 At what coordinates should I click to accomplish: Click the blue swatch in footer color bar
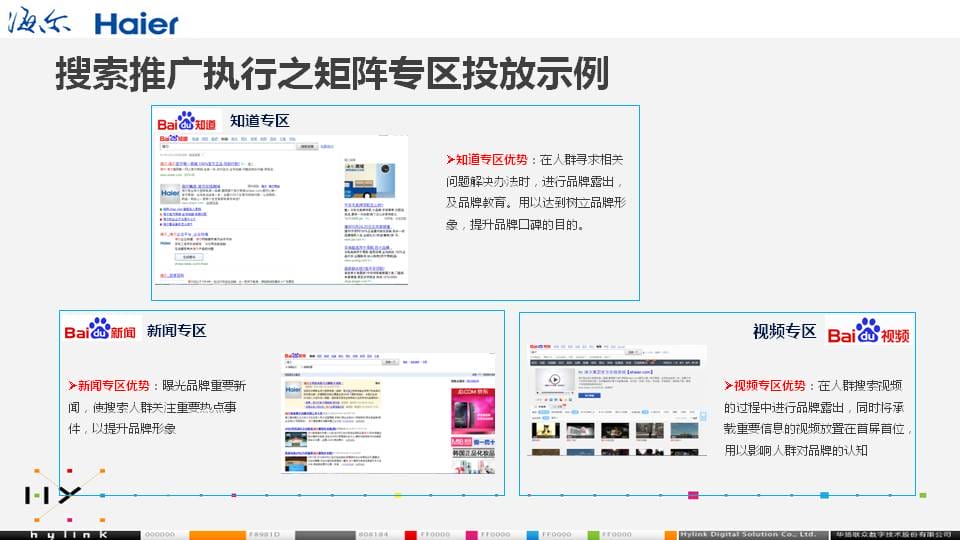[532, 535]
